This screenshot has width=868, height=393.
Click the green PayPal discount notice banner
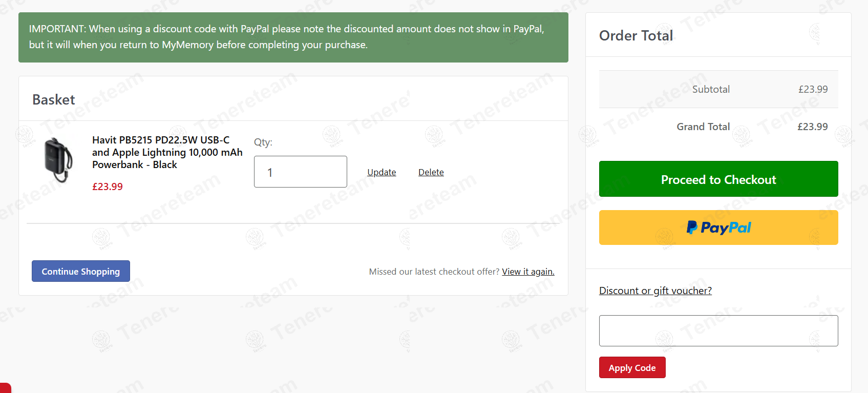pyautogui.click(x=293, y=37)
